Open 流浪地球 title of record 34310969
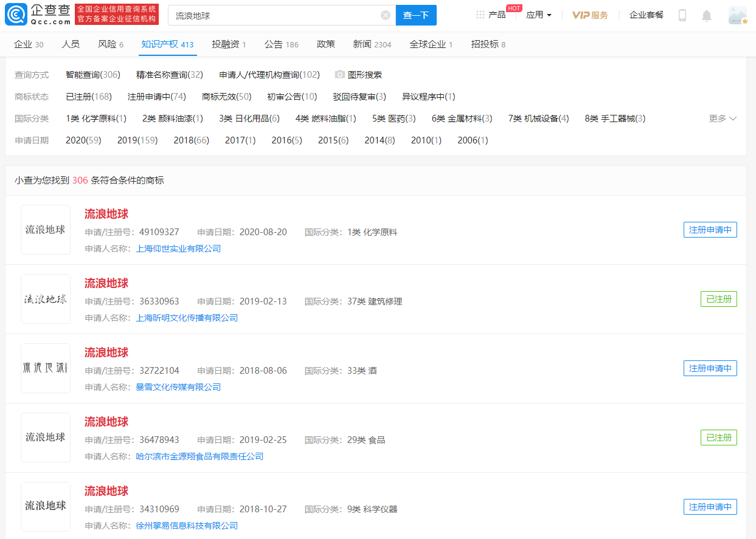 coord(106,491)
